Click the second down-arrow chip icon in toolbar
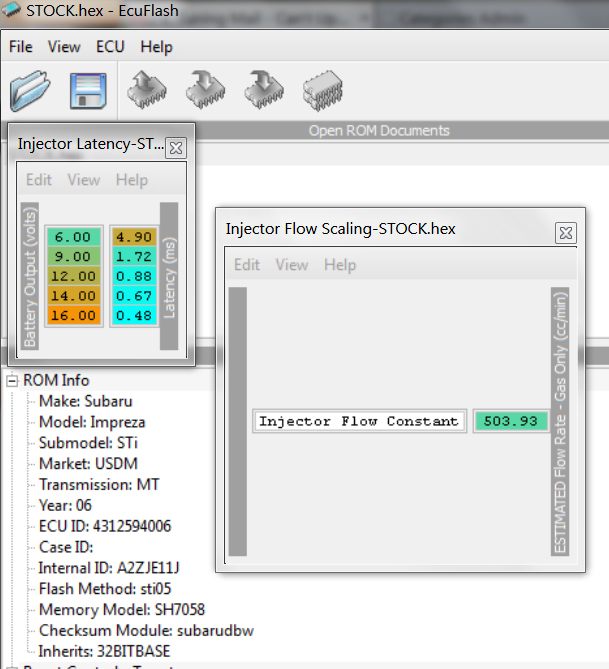 [262, 89]
